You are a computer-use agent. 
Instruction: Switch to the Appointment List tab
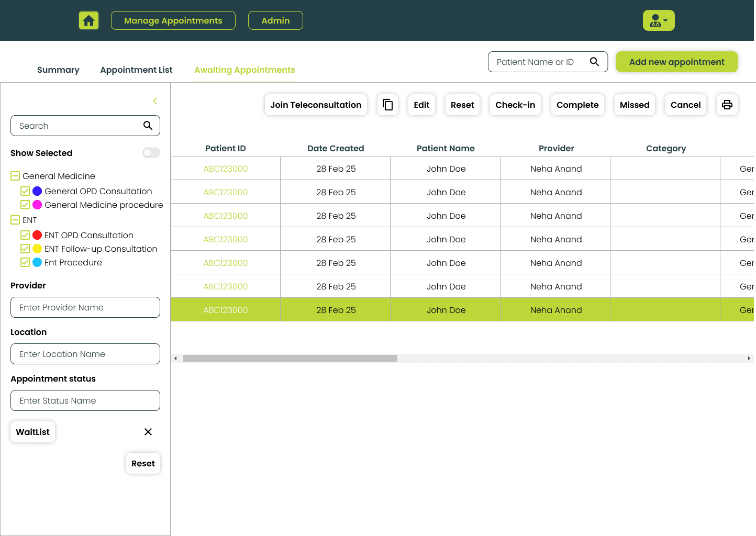click(136, 70)
